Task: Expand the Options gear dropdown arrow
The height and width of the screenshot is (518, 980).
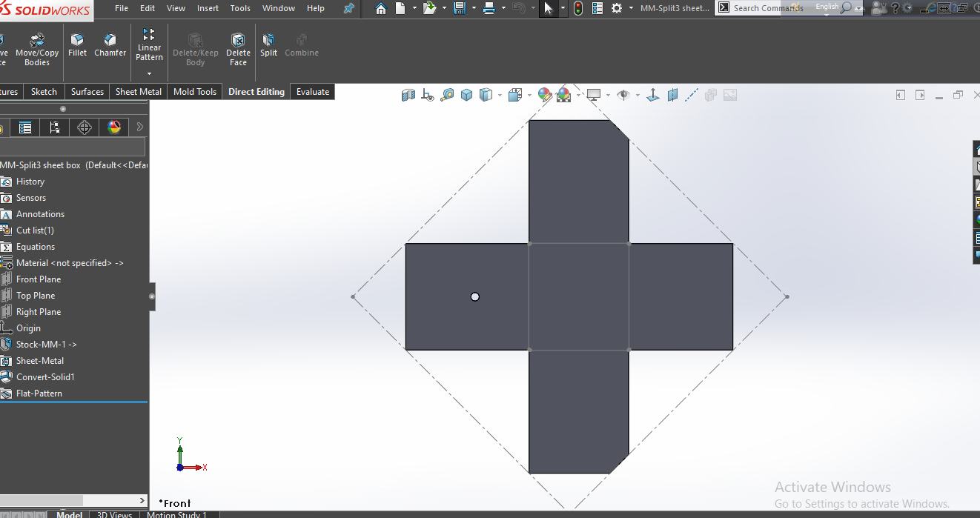Action: 629,9
